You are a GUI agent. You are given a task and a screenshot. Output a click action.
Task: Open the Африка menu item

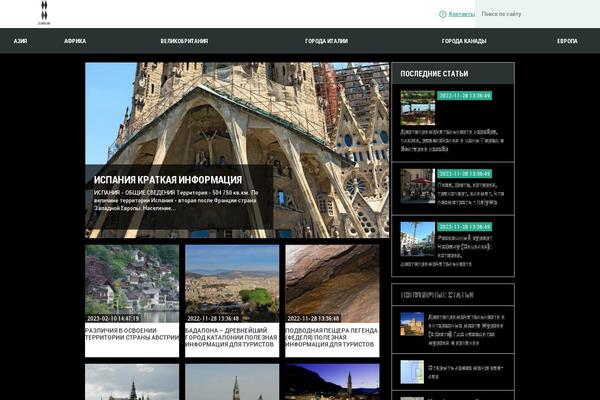tap(75, 41)
